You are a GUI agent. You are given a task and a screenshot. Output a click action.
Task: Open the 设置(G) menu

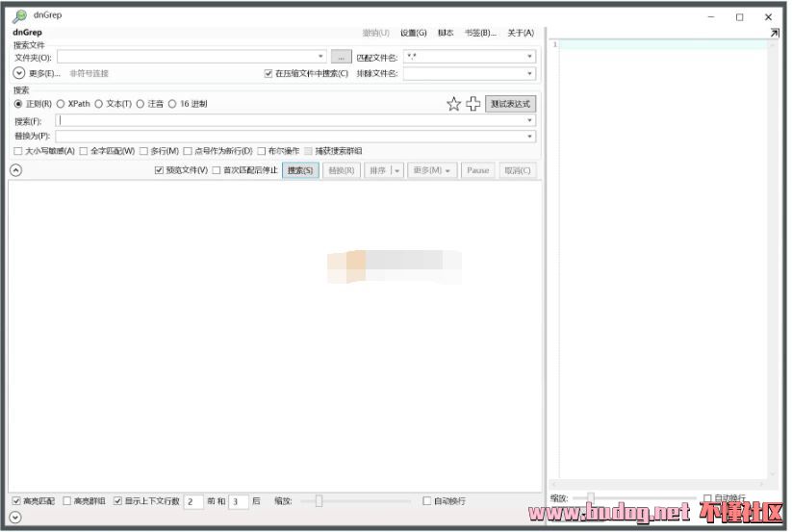tap(415, 34)
